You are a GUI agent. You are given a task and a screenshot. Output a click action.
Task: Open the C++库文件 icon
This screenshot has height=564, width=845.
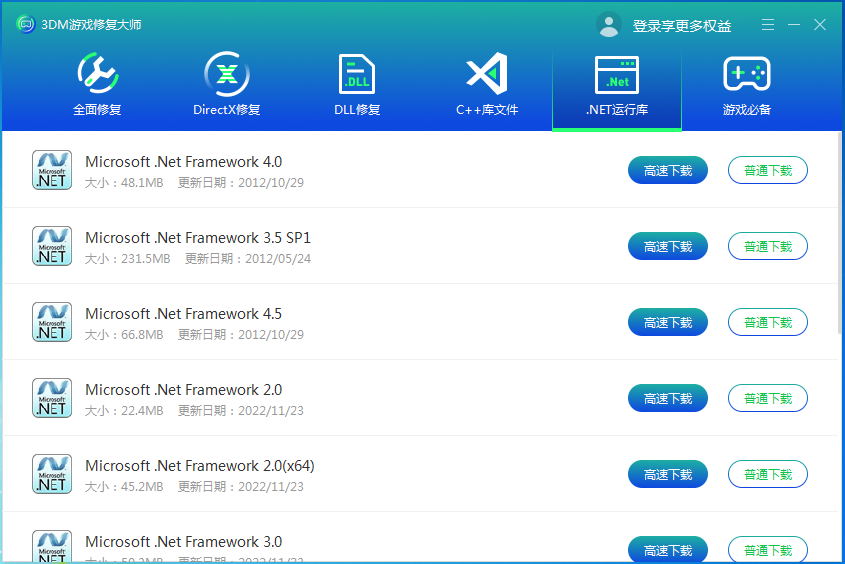click(487, 73)
